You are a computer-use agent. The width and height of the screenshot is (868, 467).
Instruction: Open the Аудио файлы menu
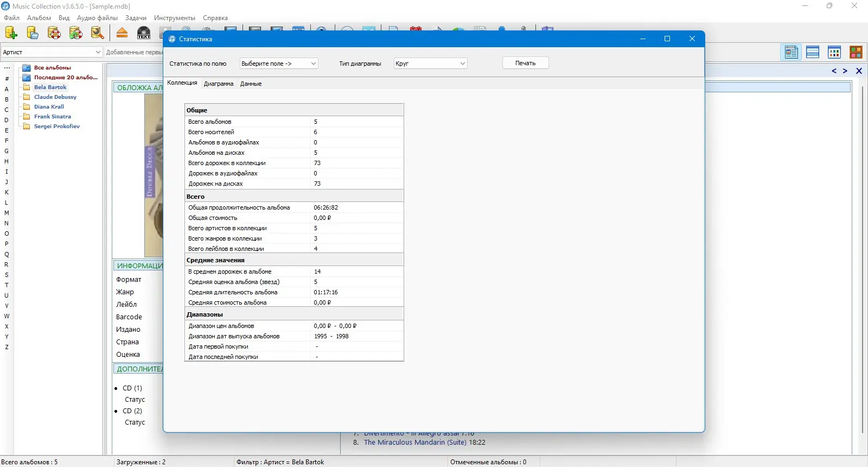pos(97,18)
